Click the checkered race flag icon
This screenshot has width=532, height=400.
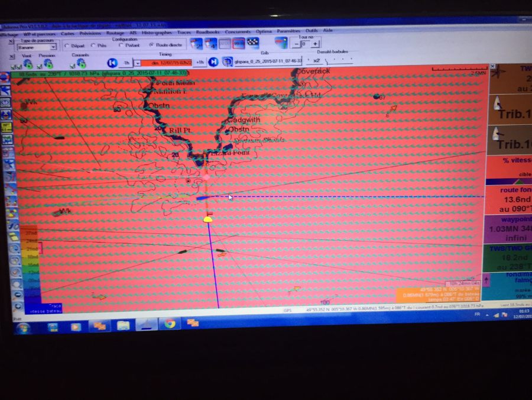253,43
